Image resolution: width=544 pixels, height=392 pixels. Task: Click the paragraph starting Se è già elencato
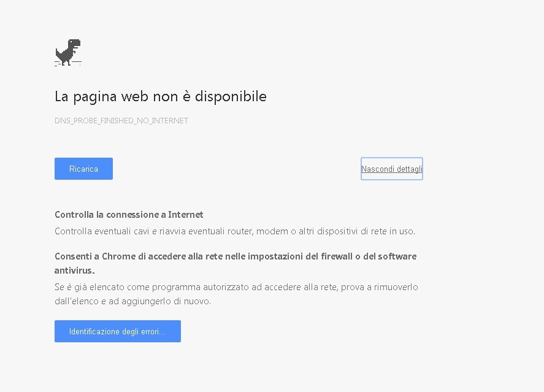tap(236, 294)
